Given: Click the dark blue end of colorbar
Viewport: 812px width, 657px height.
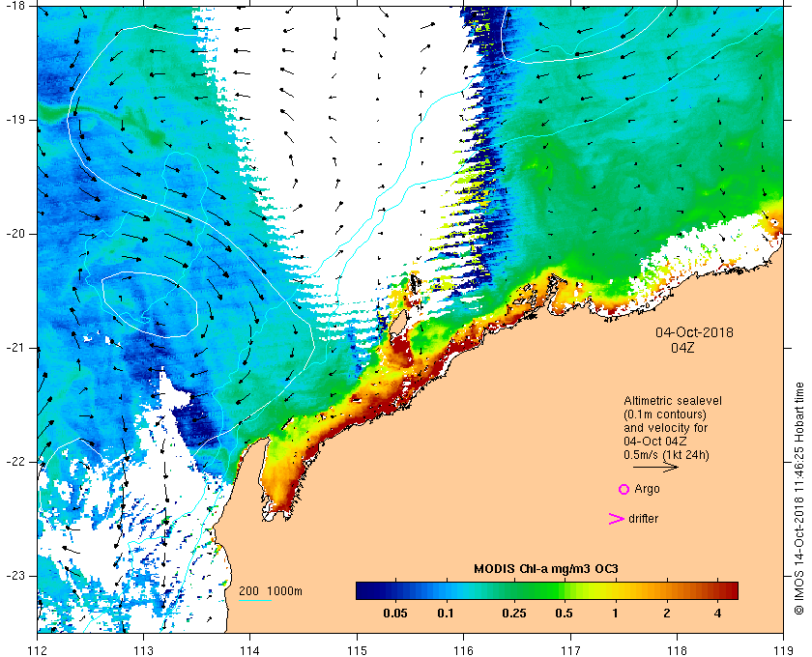Looking at the screenshot, I should click(x=362, y=590).
